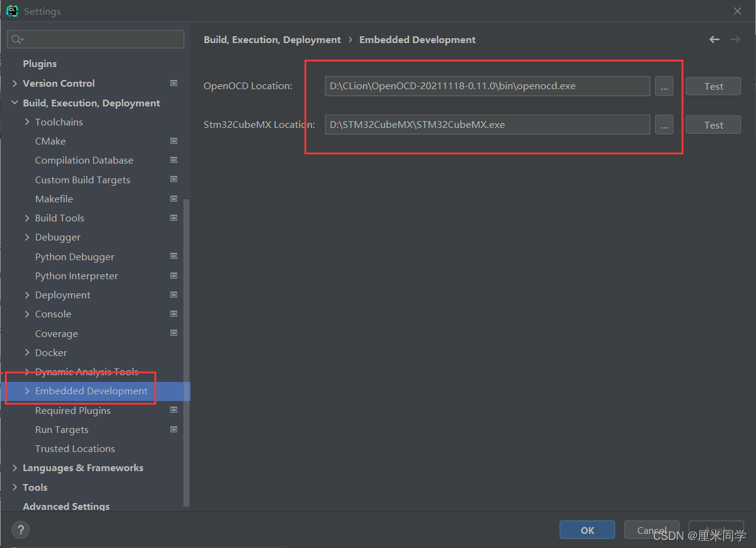Click project-level icon next to Version Control
The height and width of the screenshot is (548, 756).
[x=173, y=84]
